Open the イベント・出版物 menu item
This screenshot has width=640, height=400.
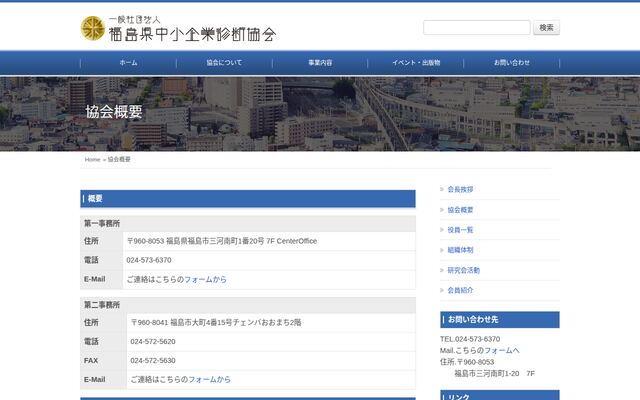[416, 62]
